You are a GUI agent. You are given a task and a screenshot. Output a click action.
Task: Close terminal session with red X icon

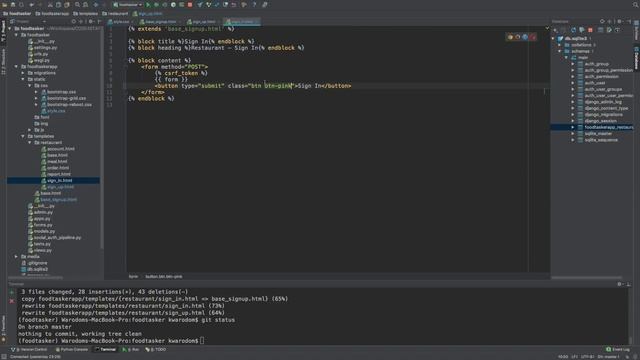11,301
